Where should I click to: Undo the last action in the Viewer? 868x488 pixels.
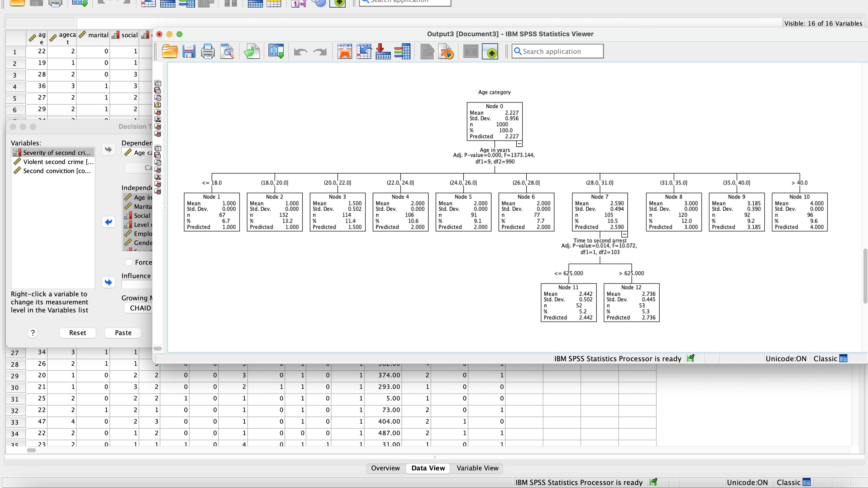(x=300, y=52)
